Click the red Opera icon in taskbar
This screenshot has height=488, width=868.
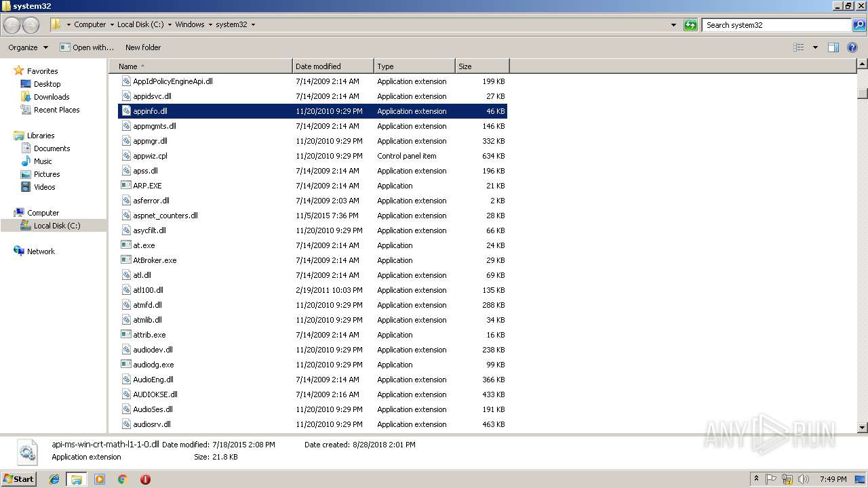click(145, 479)
